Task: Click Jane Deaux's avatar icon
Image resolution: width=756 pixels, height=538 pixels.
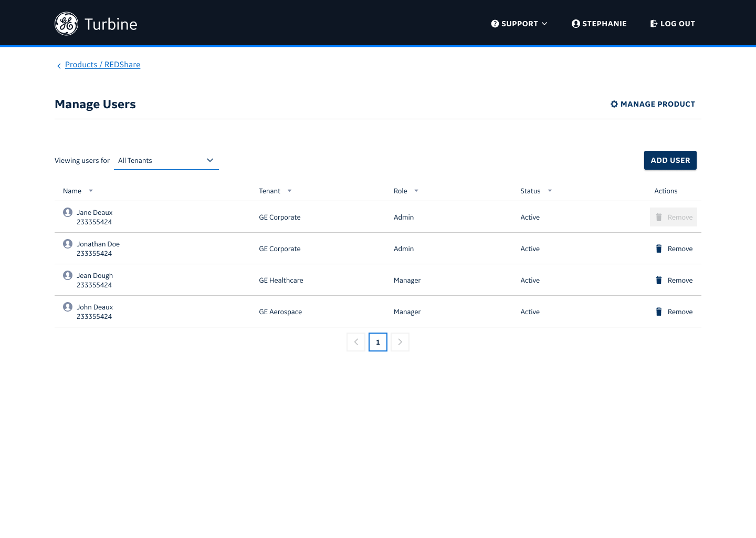Action: [68, 212]
